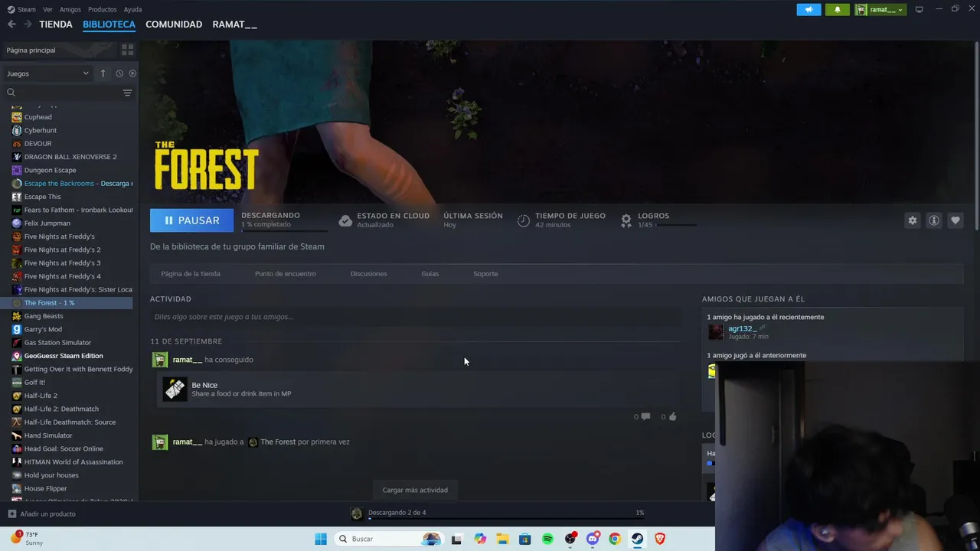Image resolution: width=980 pixels, height=551 pixels.
Task: Open Google Chrome from the taskbar
Action: 614,539
